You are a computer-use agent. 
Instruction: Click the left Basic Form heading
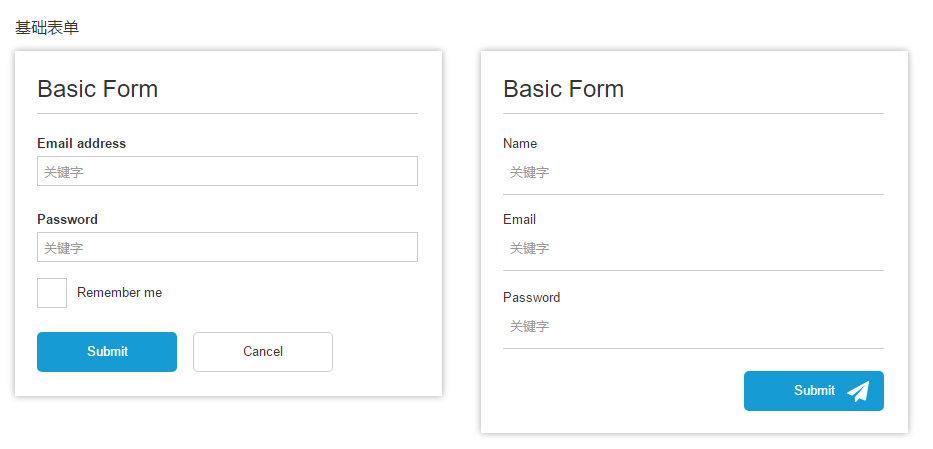tap(97, 88)
